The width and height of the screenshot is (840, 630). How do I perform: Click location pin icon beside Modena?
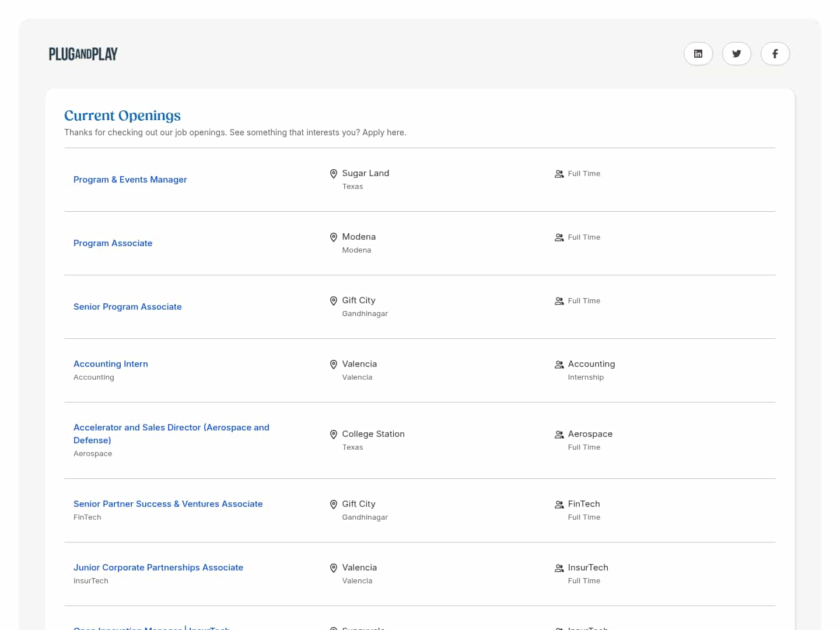point(334,237)
